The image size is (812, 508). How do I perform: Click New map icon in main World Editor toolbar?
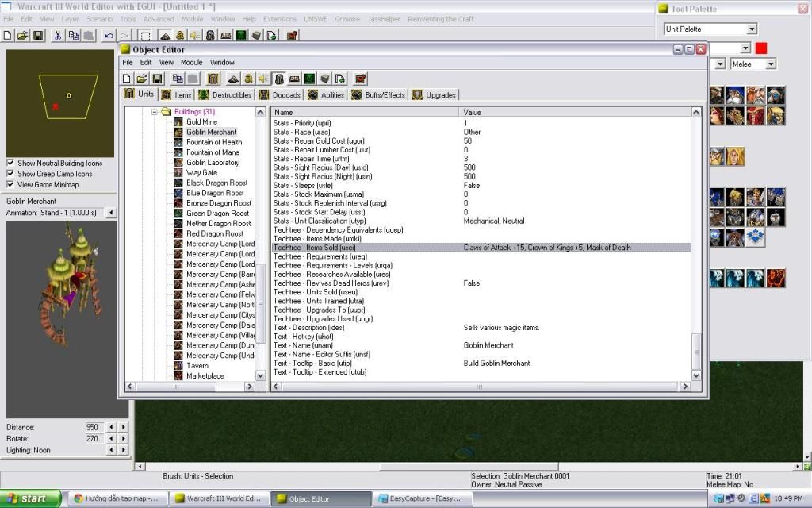[7, 35]
